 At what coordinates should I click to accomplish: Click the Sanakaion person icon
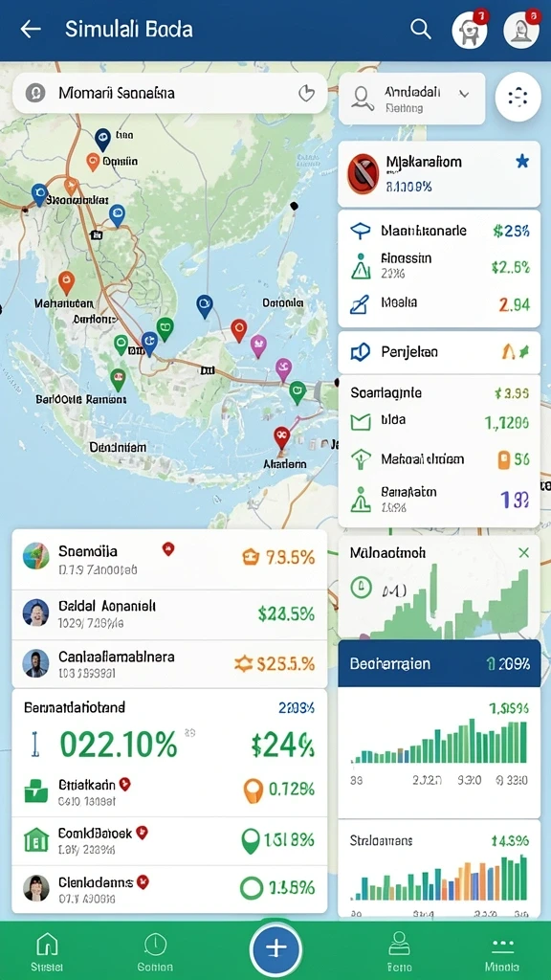tap(361, 498)
